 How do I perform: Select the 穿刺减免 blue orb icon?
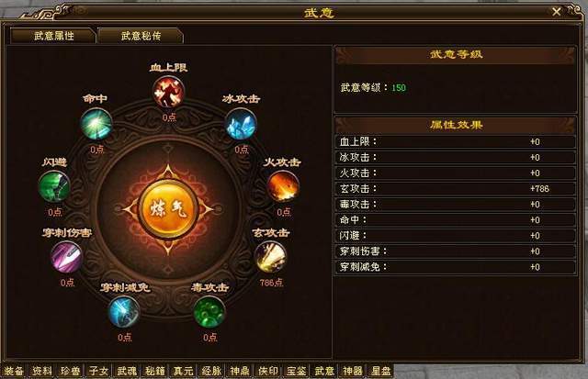click(x=124, y=312)
